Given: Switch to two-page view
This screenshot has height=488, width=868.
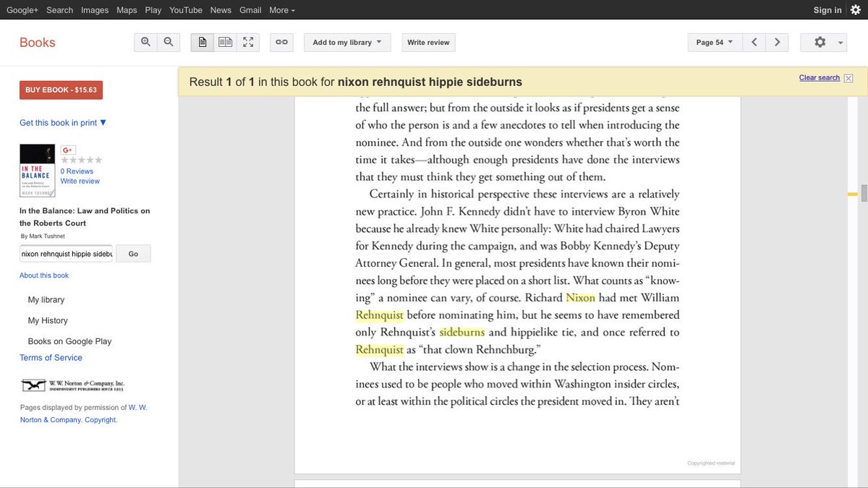Looking at the screenshot, I should 226,43.
